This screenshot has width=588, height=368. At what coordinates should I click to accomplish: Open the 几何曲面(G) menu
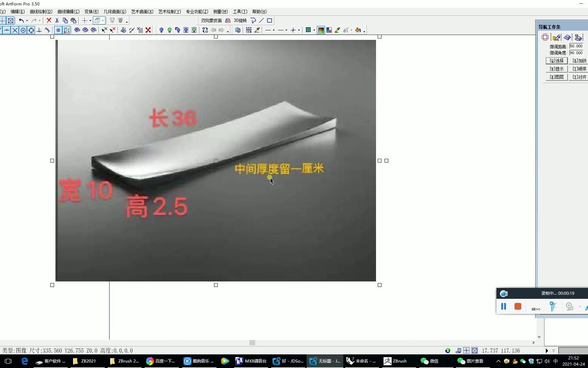point(115,12)
